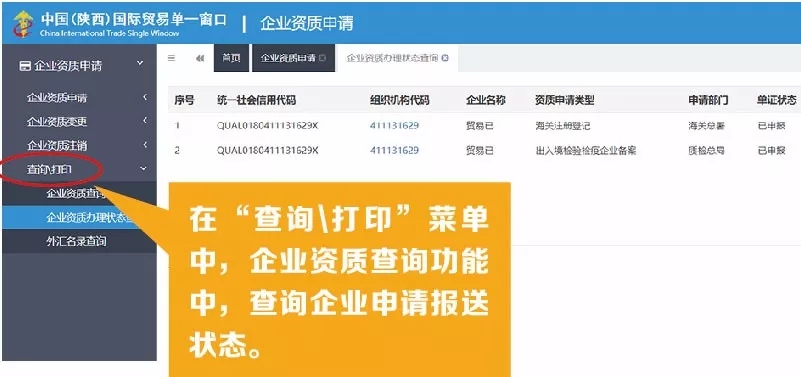
Task: Click organization code link in row 2
Action: tap(394, 150)
